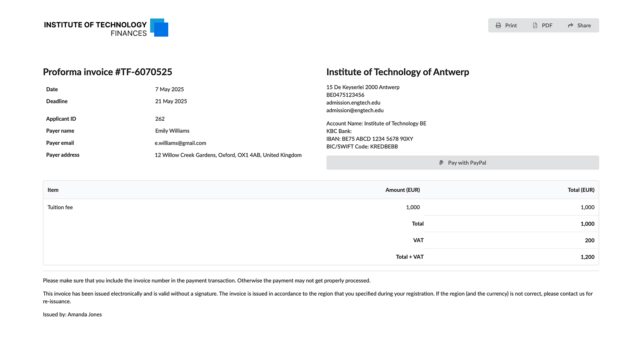Click payer email e.williams@gmail.com

click(x=180, y=143)
